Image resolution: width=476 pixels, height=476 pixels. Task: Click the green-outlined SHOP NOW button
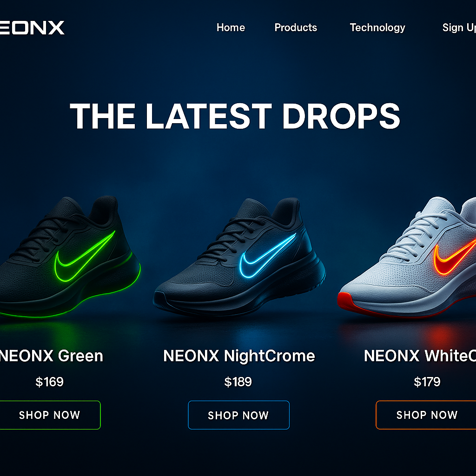[x=50, y=415]
